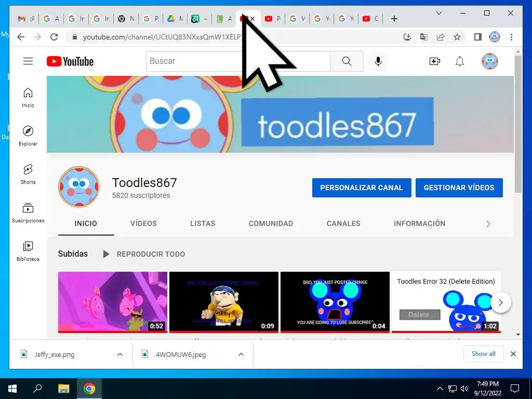Viewport: 532px width, 399px height.
Task: Show next uploads with the carousel arrow
Action: [x=500, y=302]
